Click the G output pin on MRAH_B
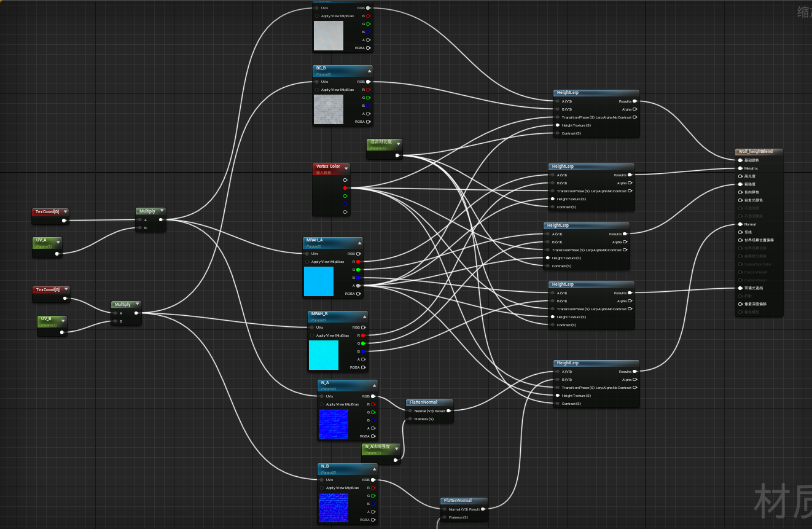Image resolution: width=812 pixels, height=529 pixels. click(363, 343)
